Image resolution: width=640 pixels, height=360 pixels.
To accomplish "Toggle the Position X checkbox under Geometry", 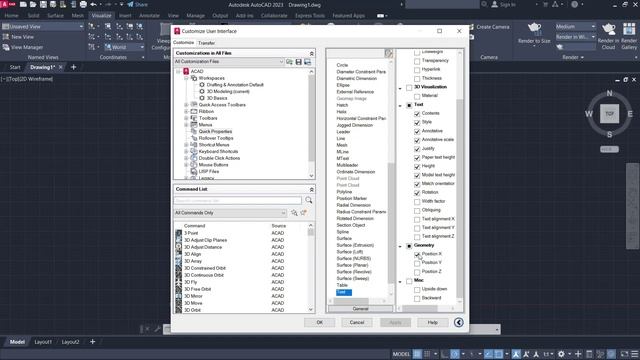I will pos(417,254).
